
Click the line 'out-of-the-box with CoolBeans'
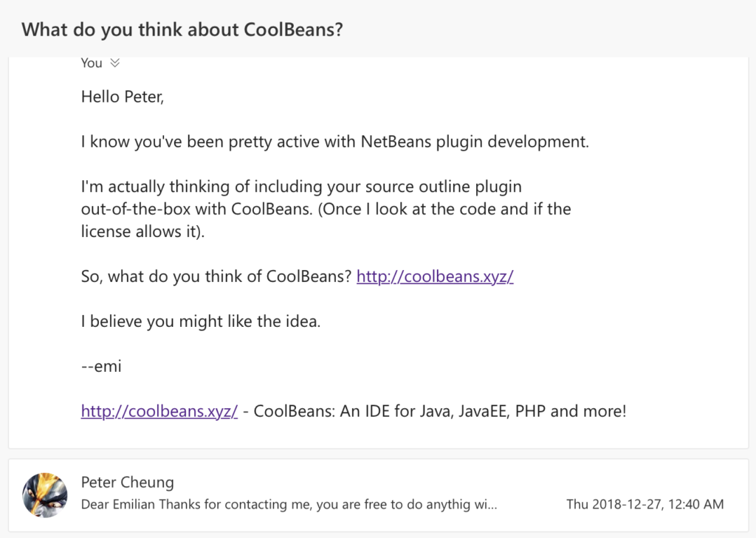pyautogui.click(x=326, y=210)
